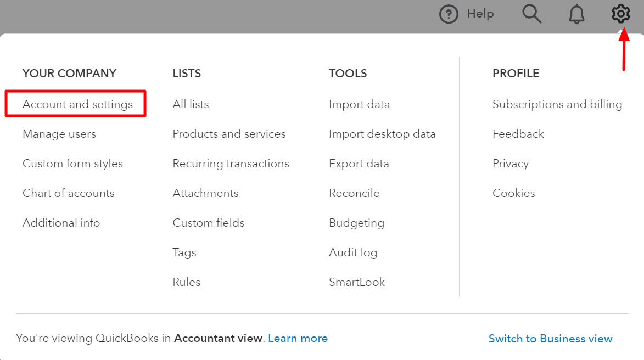Click the Help label in the header
Image resolution: width=644 pixels, height=360 pixels.
[480, 14]
